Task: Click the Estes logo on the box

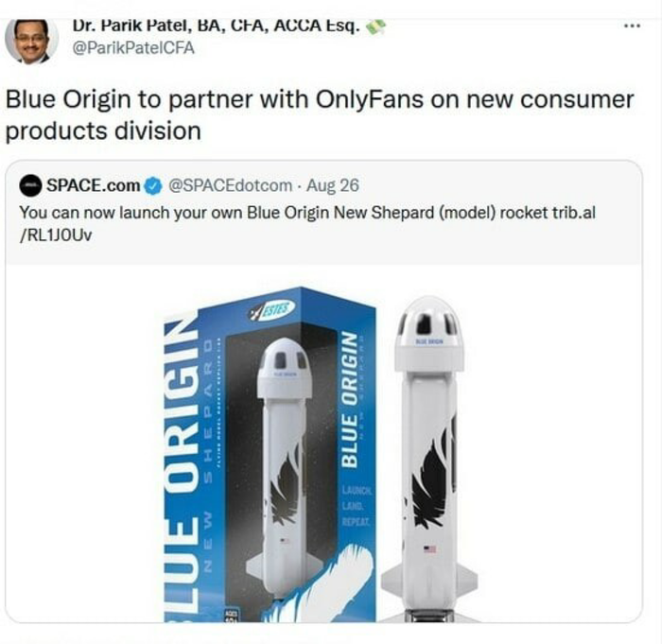Action: tap(270, 311)
